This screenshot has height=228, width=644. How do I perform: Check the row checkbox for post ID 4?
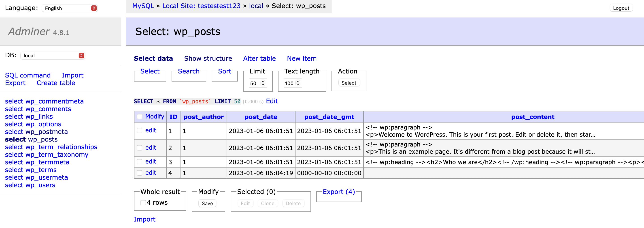pos(140,172)
